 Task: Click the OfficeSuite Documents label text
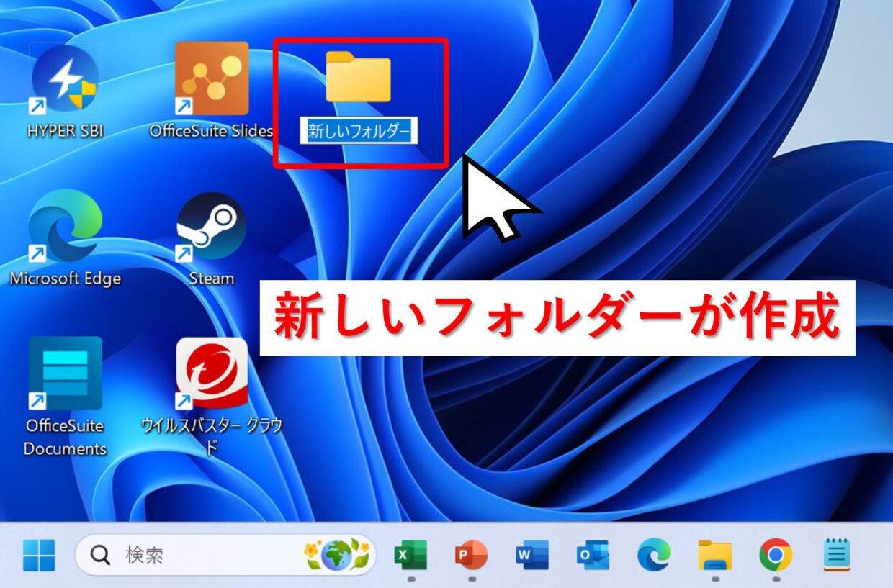pyautogui.click(x=66, y=437)
